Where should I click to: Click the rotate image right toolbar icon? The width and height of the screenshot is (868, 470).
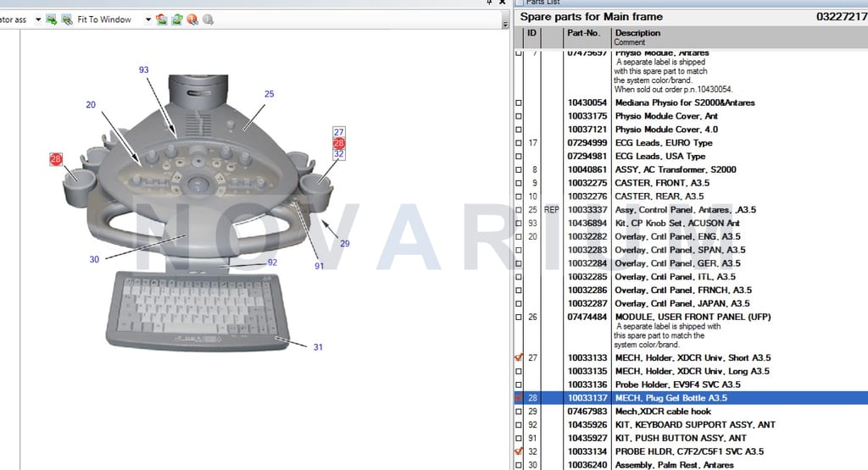click(177, 20)
